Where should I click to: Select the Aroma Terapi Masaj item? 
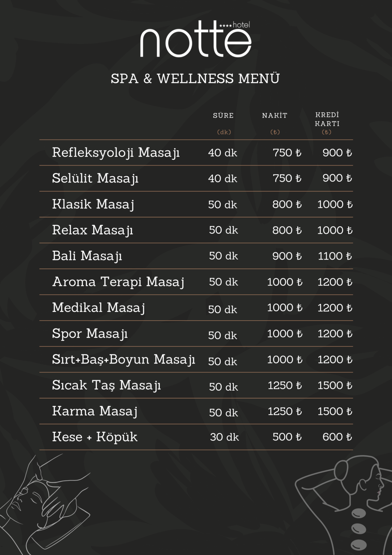click(118, 282)
